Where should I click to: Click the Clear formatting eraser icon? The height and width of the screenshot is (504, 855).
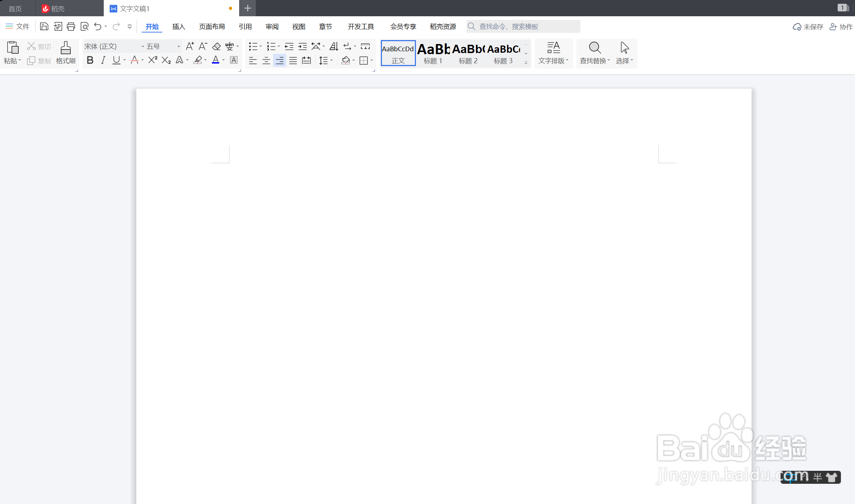[x=216, y=46]
